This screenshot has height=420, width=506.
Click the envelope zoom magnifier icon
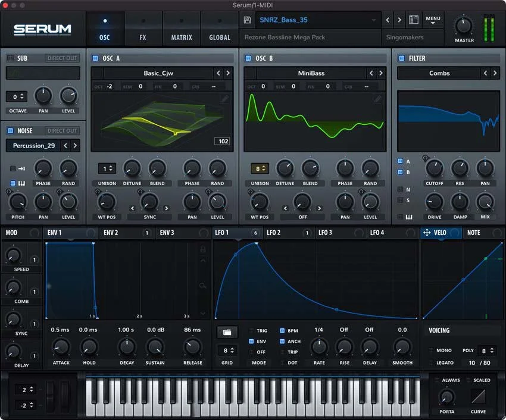click(x=202, y=286)
